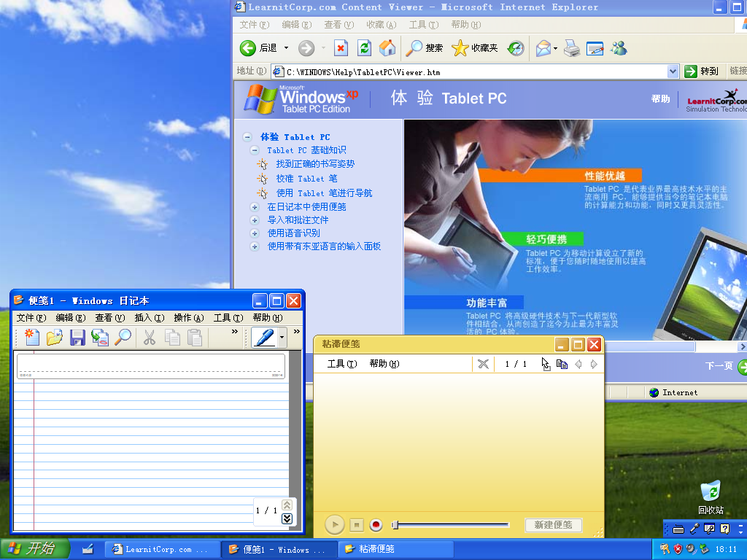747x560 pixels.
Task: Click the History icon in Internet Explorer
Action: click(x=516, y=48)
